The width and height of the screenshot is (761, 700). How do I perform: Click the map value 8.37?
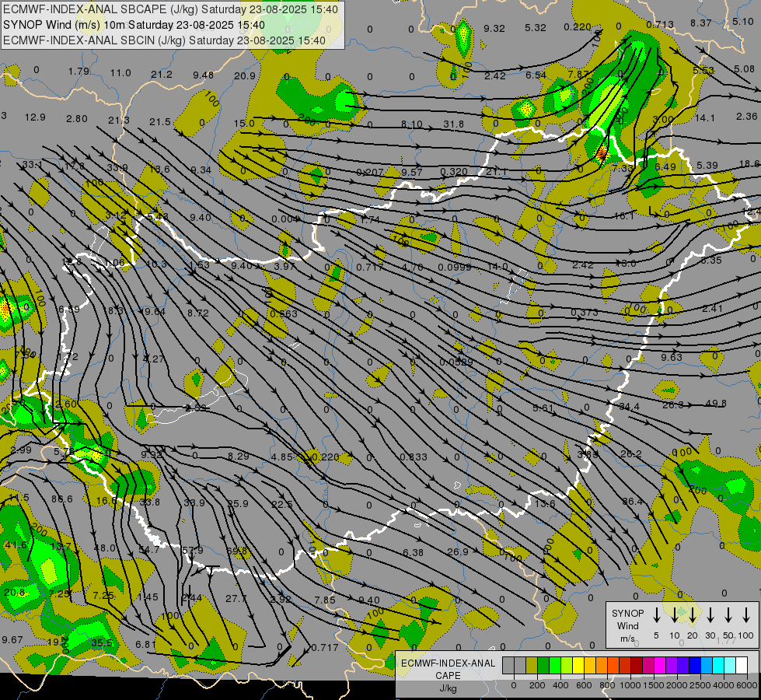pos(701,23)
